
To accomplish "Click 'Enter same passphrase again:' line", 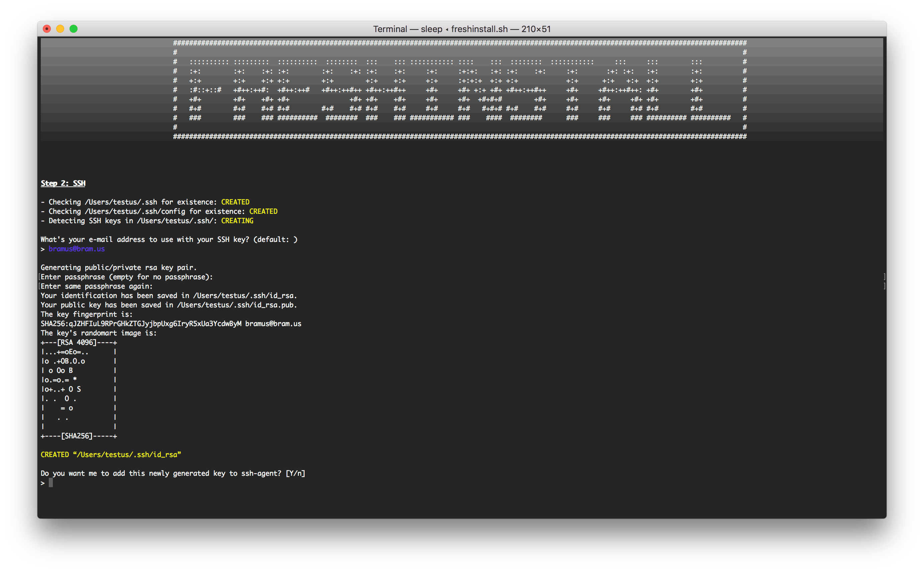I will [x=97, y=286].
